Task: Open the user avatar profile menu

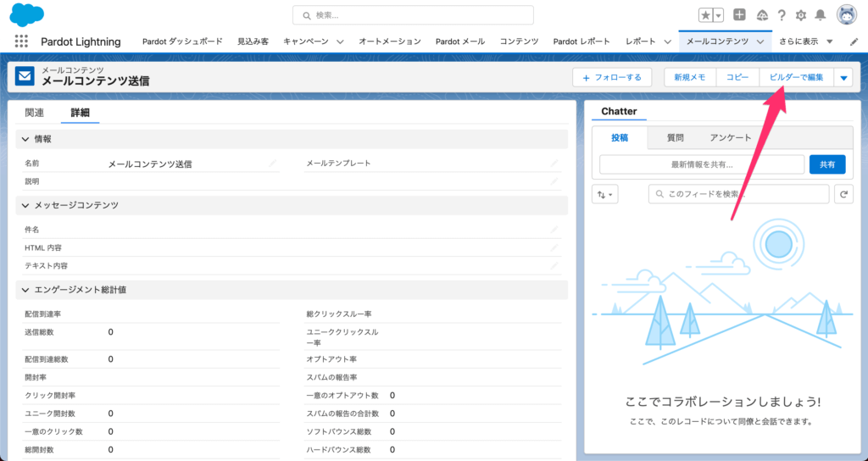Action: click(x=847, y=15)
